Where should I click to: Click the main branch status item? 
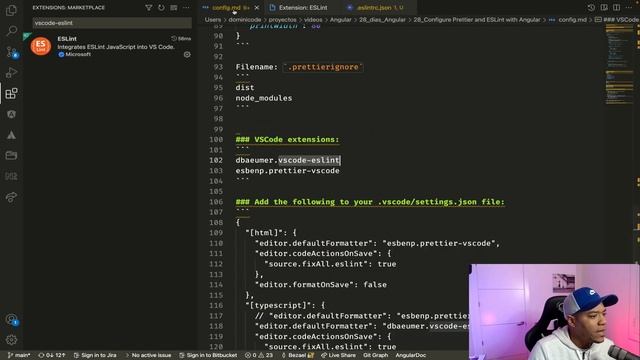coord(19,355)
